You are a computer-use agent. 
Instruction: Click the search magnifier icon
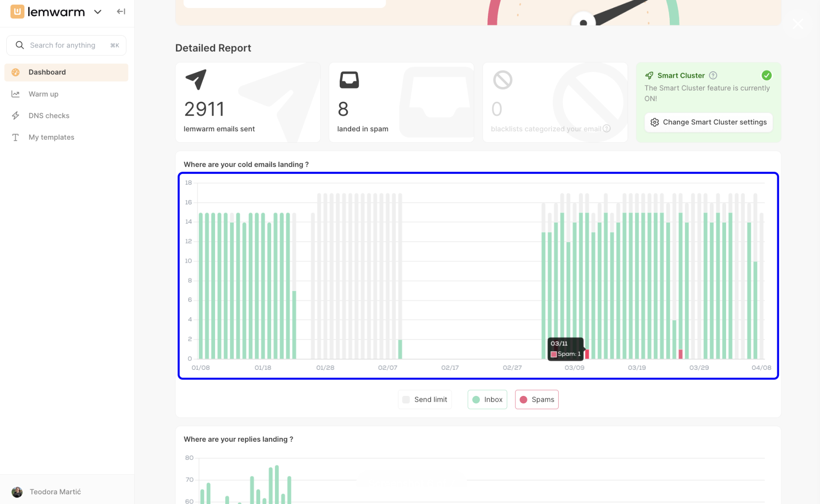click(x=20, y=45)
